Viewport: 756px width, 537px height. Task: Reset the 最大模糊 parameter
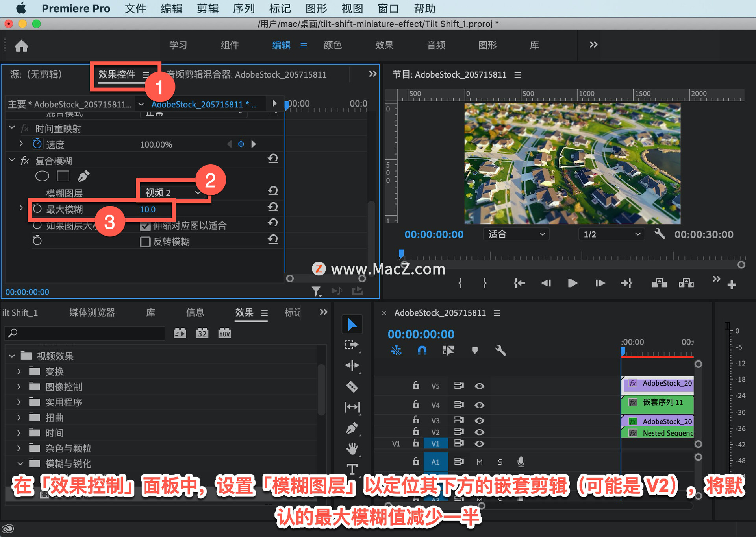[273, 207]
